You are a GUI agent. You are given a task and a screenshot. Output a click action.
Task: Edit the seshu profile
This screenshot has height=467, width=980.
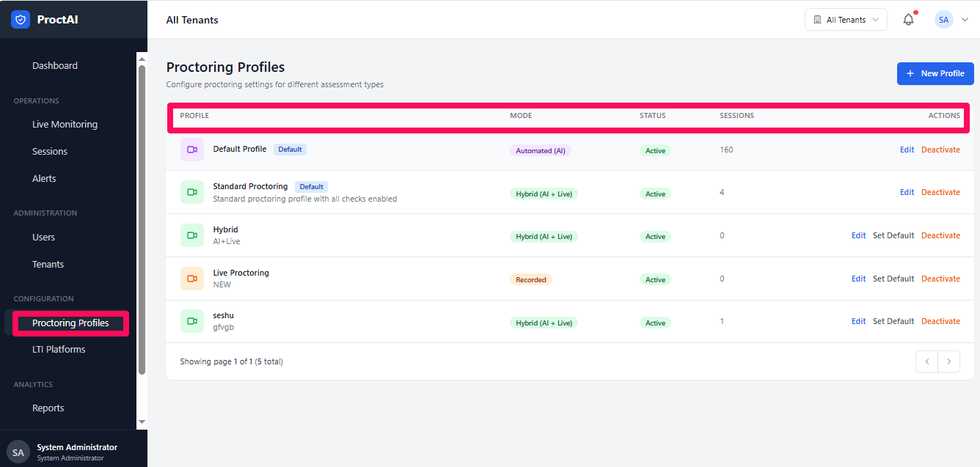click(x=859, y=321)
